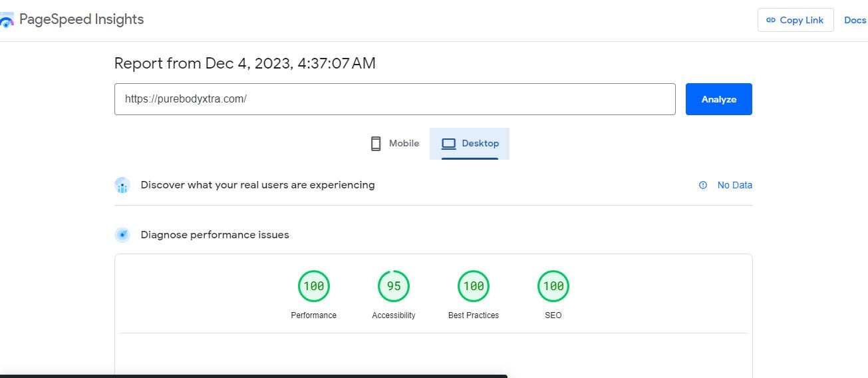Viewport: 868px width, 378px height.
Task: Click the PageSpeed Insights logo icon
Action: 6,20
